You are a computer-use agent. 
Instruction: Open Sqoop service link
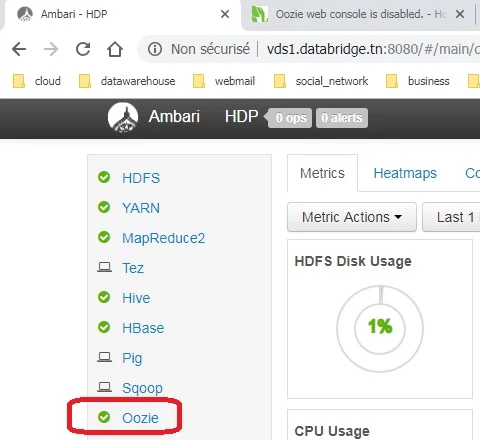pos(142,388)
